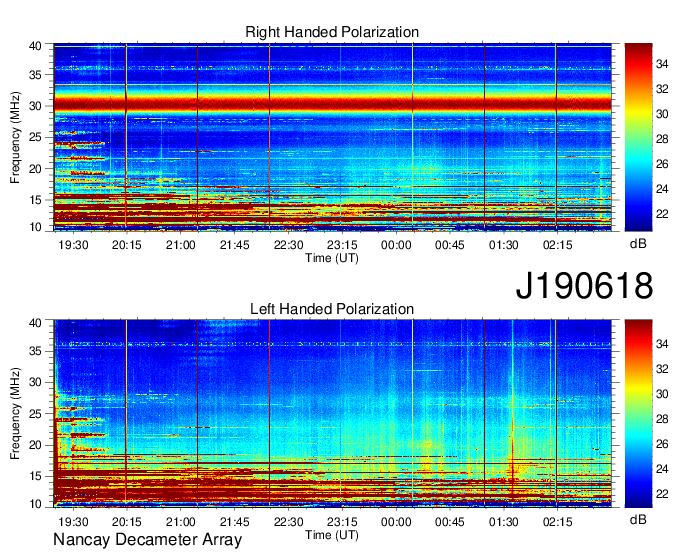Click "00:45" time tick of Left Handed plot
Image resolution: width=680 pixels, height=552 pixels.
[x=450, y=522]
